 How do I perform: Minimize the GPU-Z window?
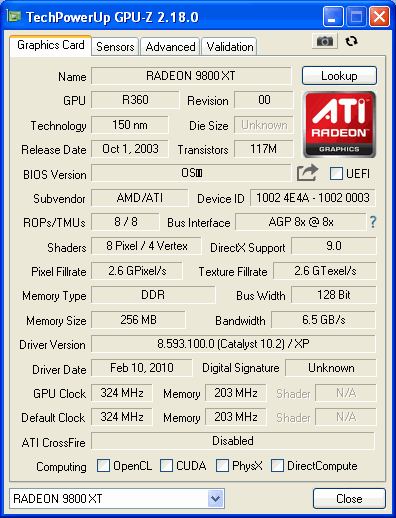point(333,17)
